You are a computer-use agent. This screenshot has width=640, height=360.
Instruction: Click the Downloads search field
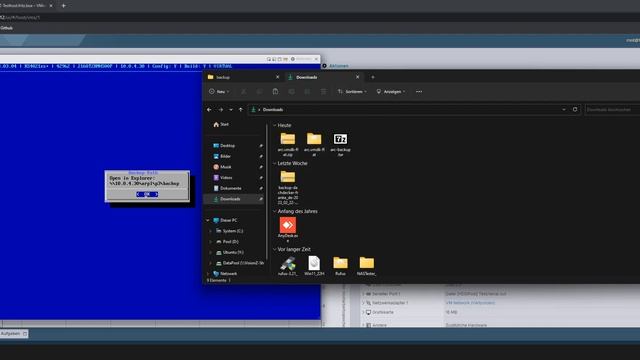[612, 109]
